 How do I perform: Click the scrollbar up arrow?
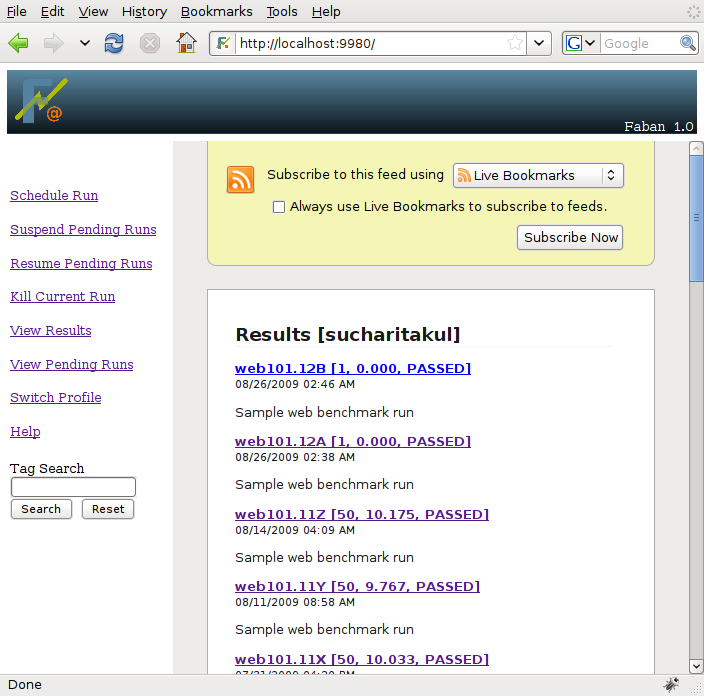click(x=696, y=148)
